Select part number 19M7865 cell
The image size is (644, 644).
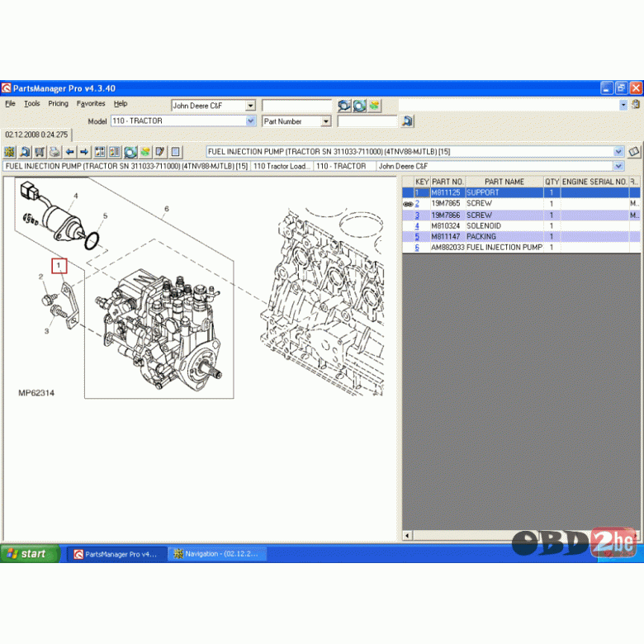click(x=446, y=204)
